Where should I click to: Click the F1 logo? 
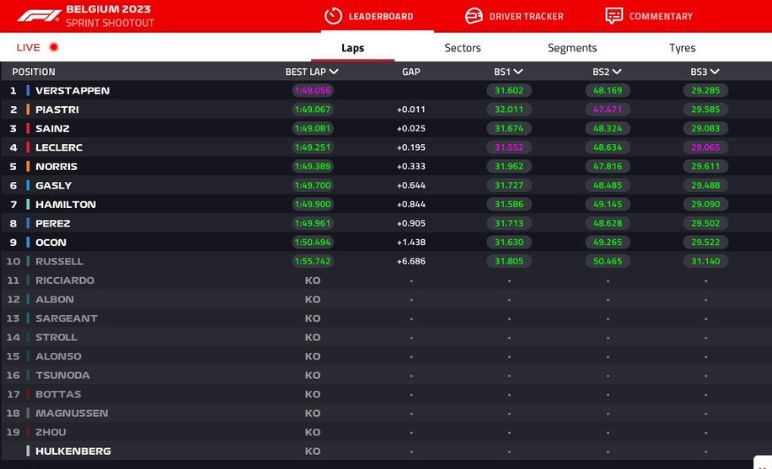coord(38,16)
